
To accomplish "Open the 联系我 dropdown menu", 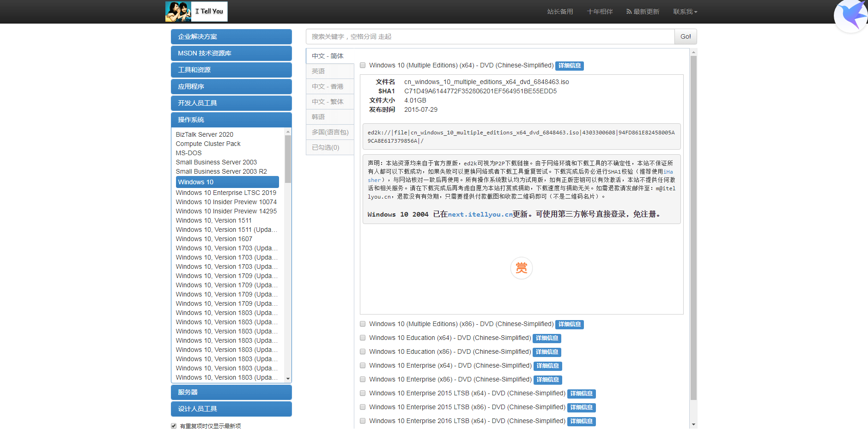I will tap(685, 12).
